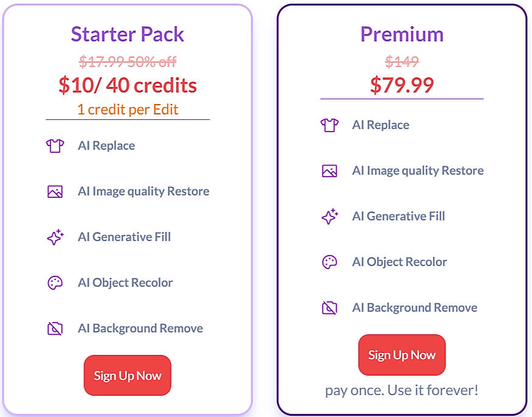Select the AI Generative Fill sparkles icon in Starter Pack

tap(55, 237)
